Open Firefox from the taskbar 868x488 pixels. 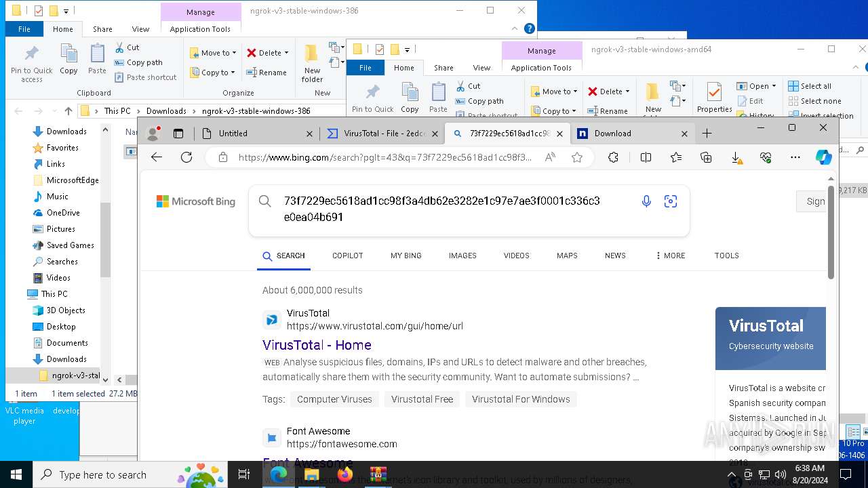click(345, 474)
